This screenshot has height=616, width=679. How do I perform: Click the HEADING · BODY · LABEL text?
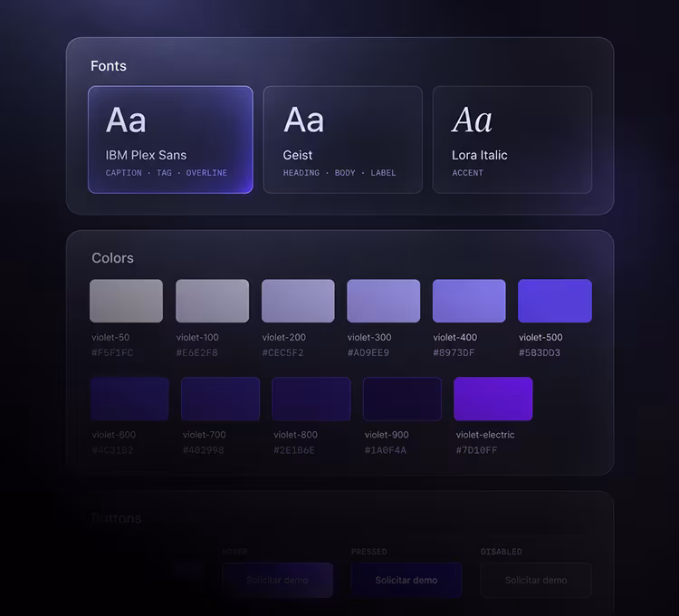coord(339,173)
